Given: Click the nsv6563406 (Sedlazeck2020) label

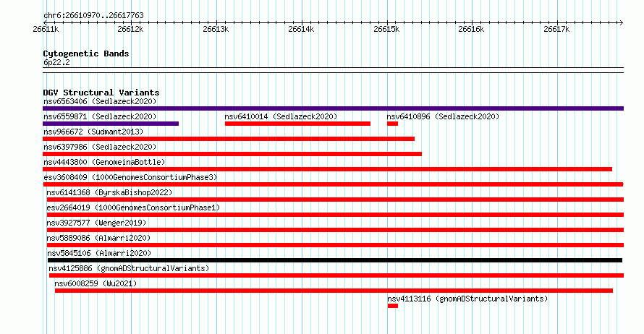Looking at the screenshot, I should coord(100,101).
